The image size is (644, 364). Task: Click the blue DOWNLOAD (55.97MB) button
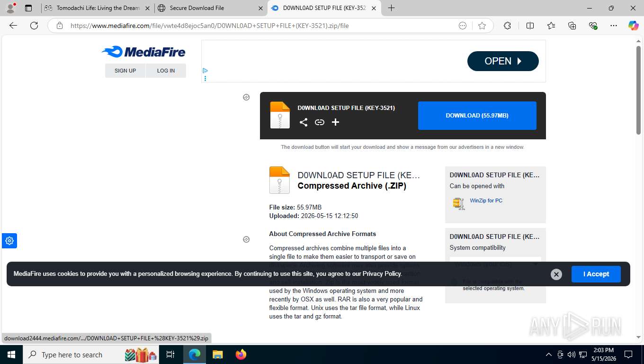point(477,116)
